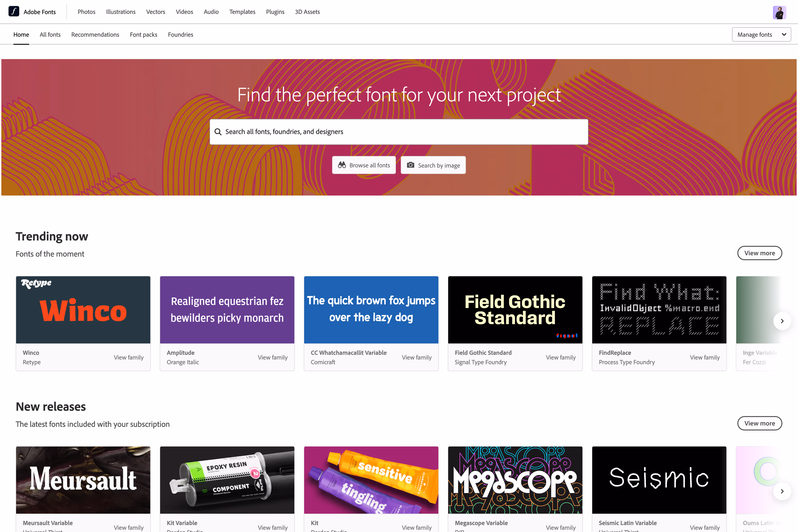Image resolution: width=798 pixels, height=532 pixels.
Task: Click the Adobe Fonts logo icon
Action: [14, 12]
